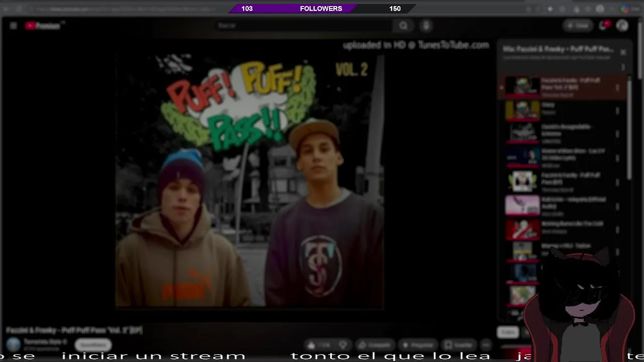Click the magnifier search button
Viewport: 644px width, 362px height.
[x=404, y=26]
